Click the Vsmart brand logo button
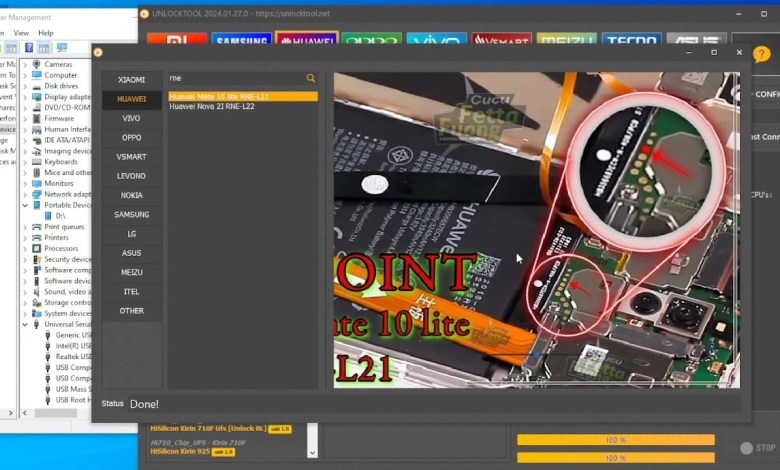 (500, 40)
